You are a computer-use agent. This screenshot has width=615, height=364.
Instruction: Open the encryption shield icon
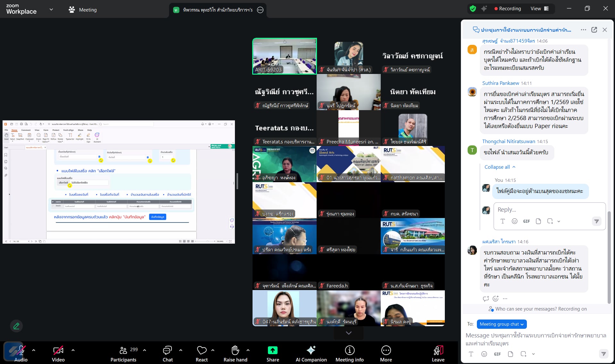point(473,9)
